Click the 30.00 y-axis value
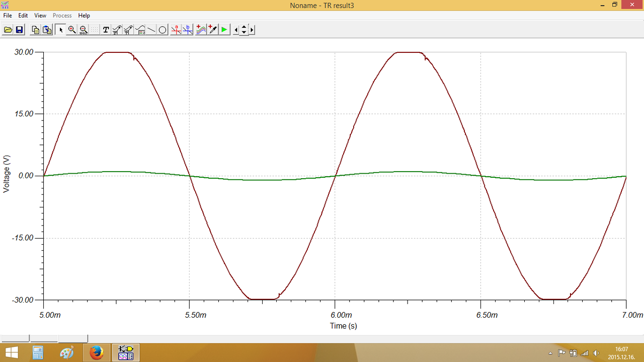644x362 pixels. tap(24, 52)
